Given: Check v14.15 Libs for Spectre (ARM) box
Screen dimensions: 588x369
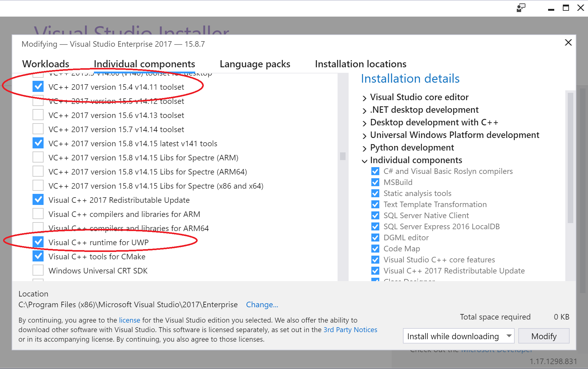Looking at the screenshot, I should pos(38,157).
